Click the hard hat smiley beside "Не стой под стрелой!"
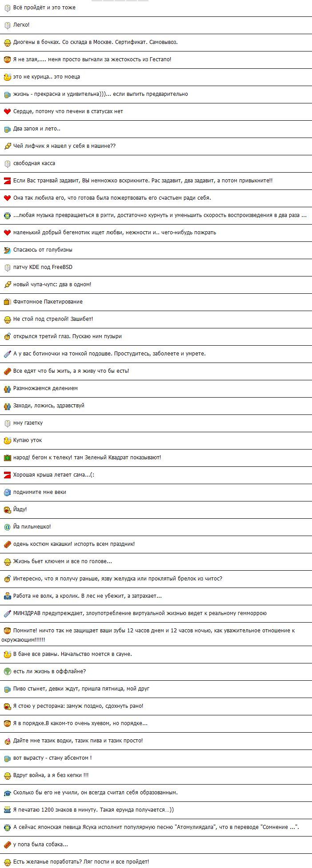 7,319
